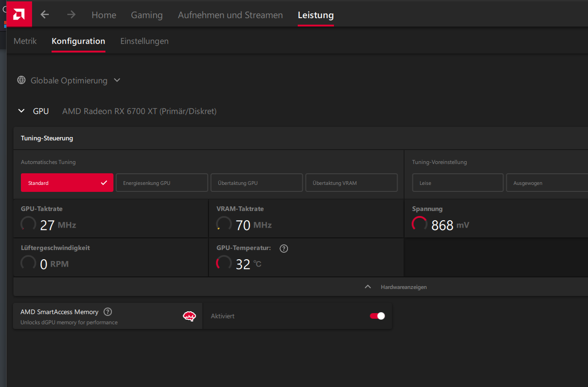Select Übertaktung VRAM tuning option

352,183
